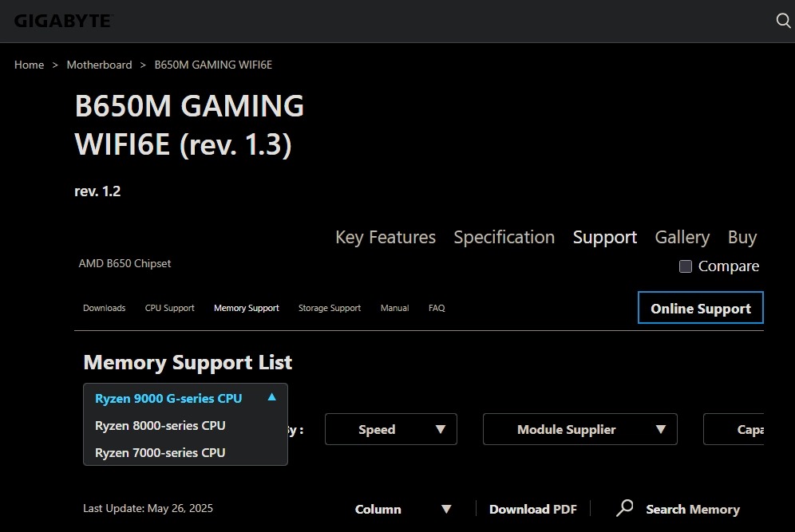This screenshot has width=795, height=532.
Task: Tick the Compare checkbox
Action: pos(686,266)
